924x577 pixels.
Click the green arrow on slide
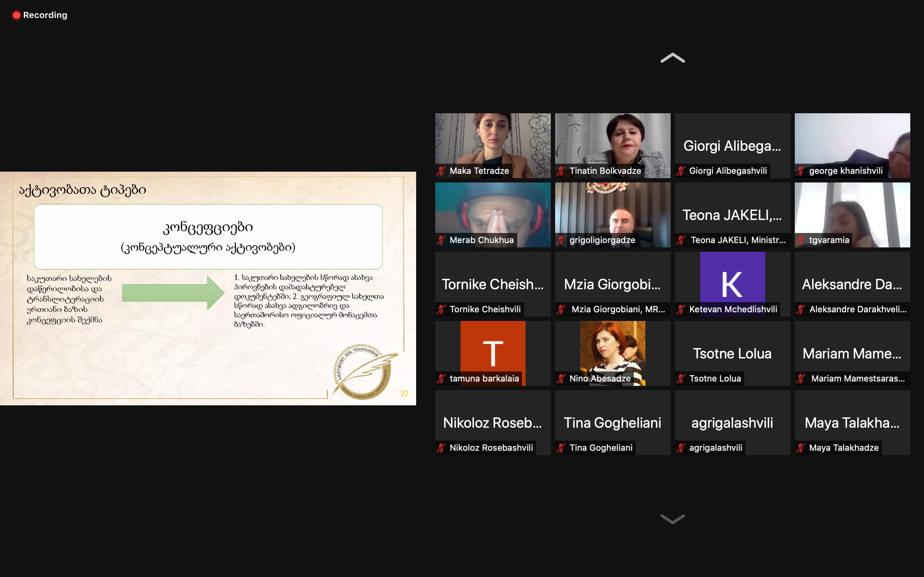pos(173,293)
